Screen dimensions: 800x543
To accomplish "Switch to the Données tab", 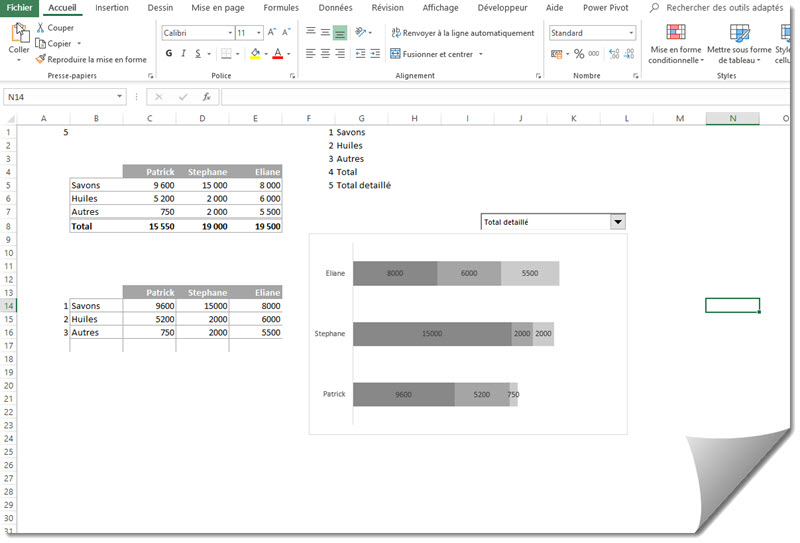I will click(x=335, y=8).
